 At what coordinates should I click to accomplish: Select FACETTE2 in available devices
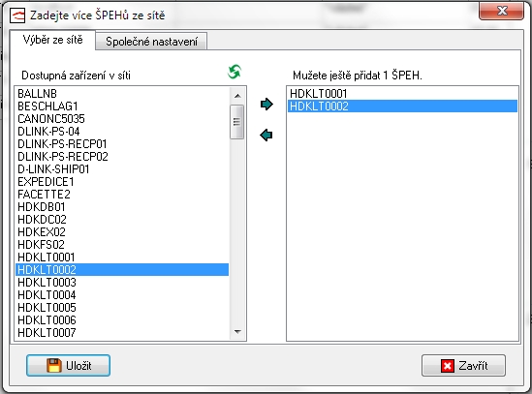[x=122, y=195]
